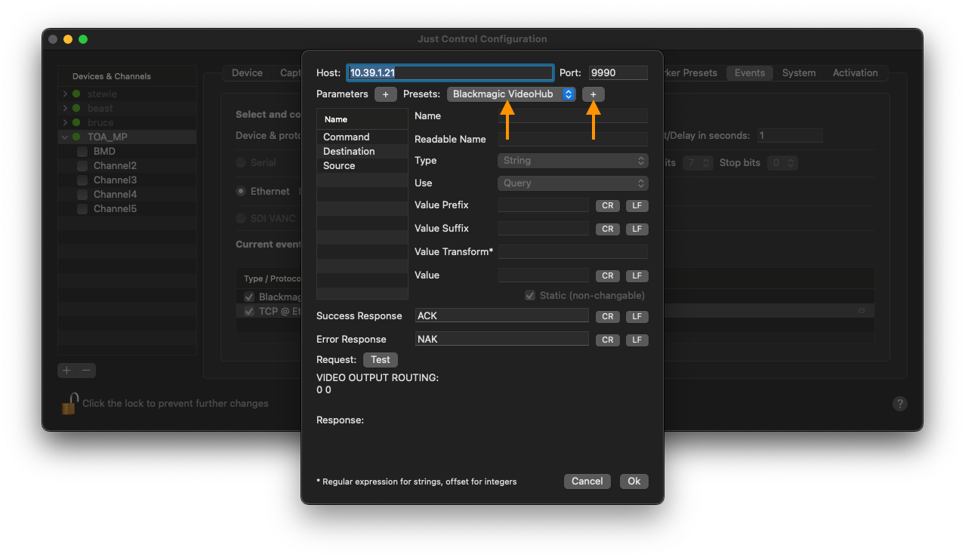Insert CR for Value Prefix
The image size is (965, 560).
(608, 206)
